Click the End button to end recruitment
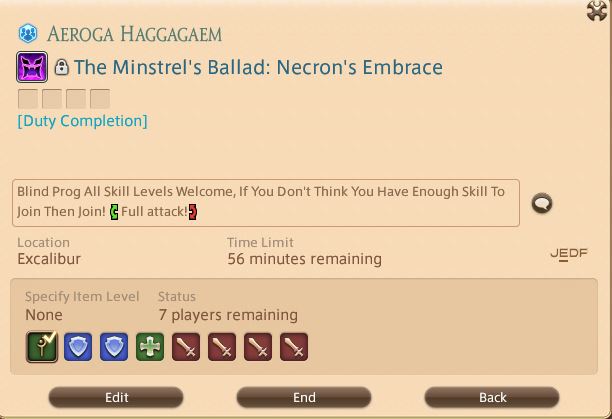 (304, 397)
